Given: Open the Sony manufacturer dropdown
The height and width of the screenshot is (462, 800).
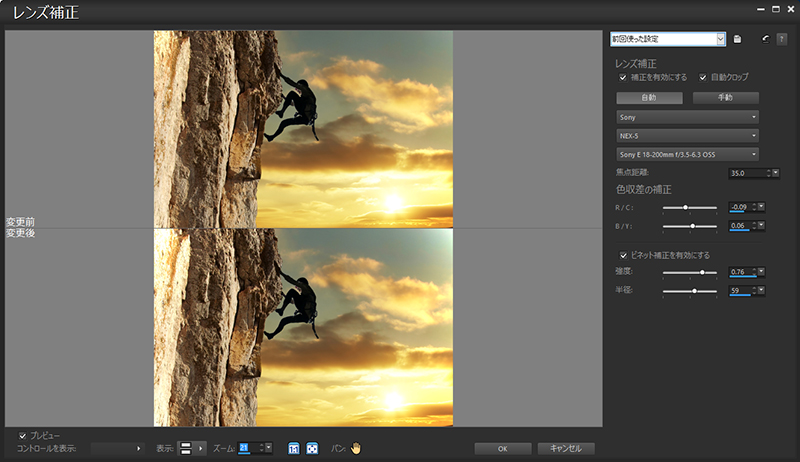Looking at the screenshot, I should (x=687, y=117).
